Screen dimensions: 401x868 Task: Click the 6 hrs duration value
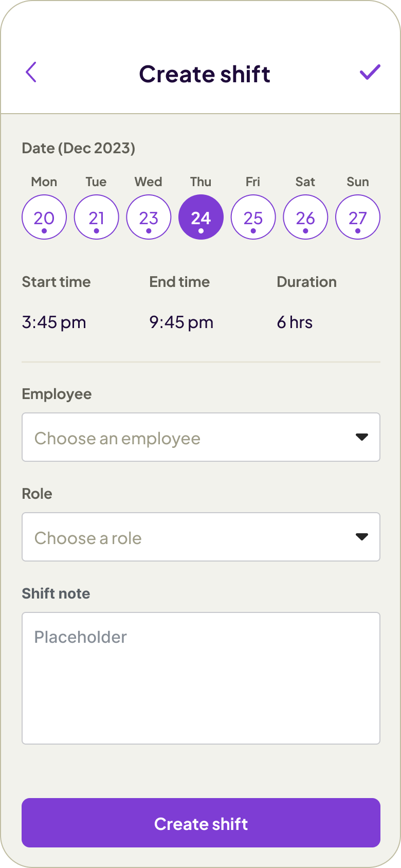(295, 322)
